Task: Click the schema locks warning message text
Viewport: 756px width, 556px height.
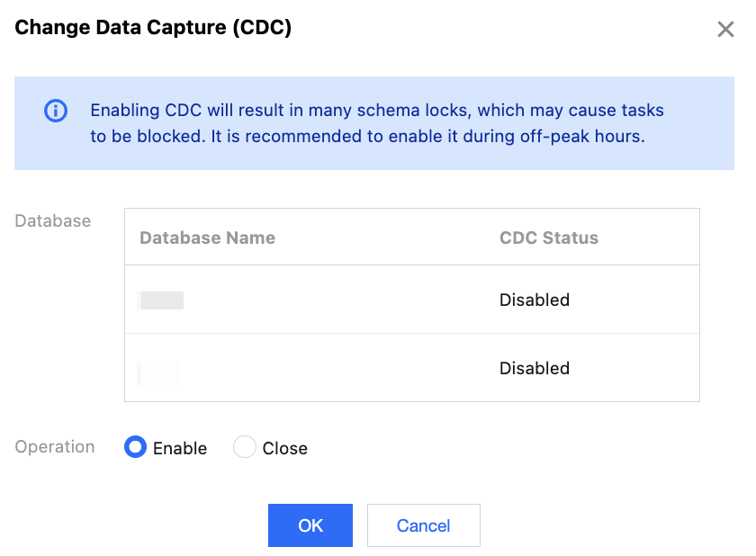Action: (376, 111)
